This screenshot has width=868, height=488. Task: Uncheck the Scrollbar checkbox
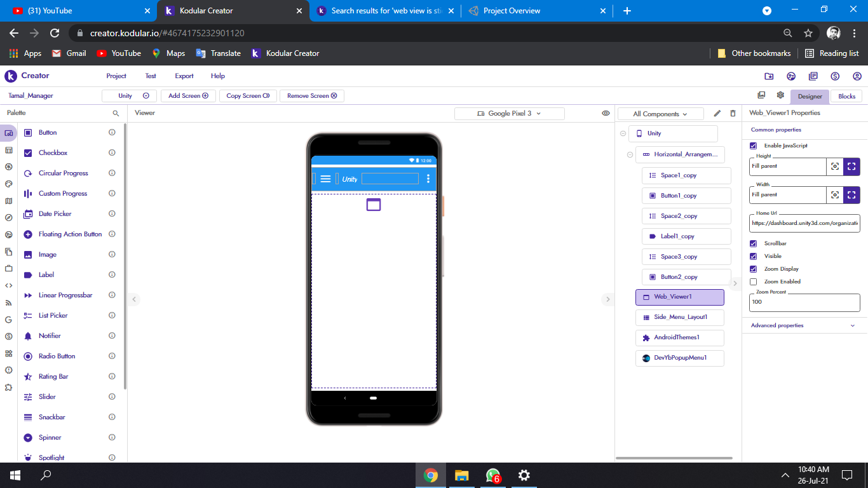(x=754, y=243)
